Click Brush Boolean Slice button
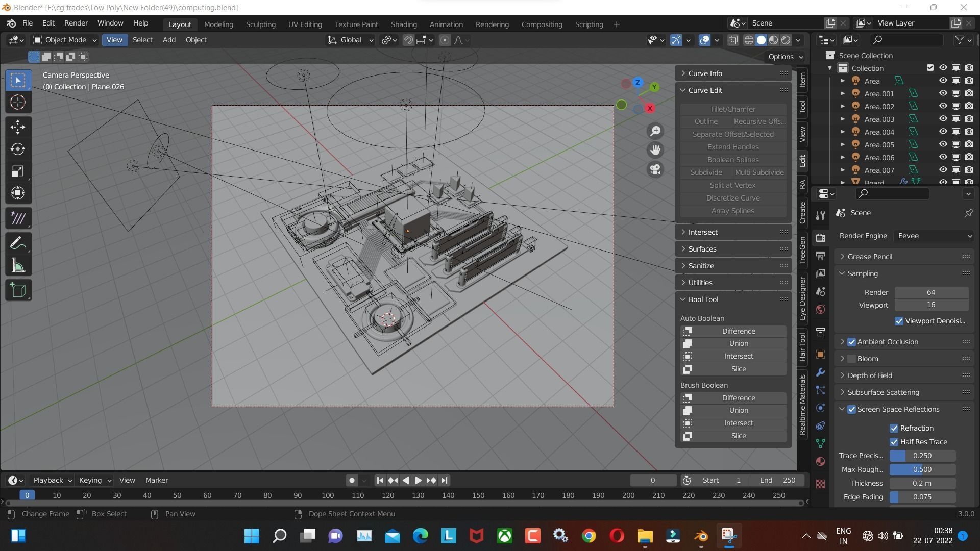 point(733,436)
